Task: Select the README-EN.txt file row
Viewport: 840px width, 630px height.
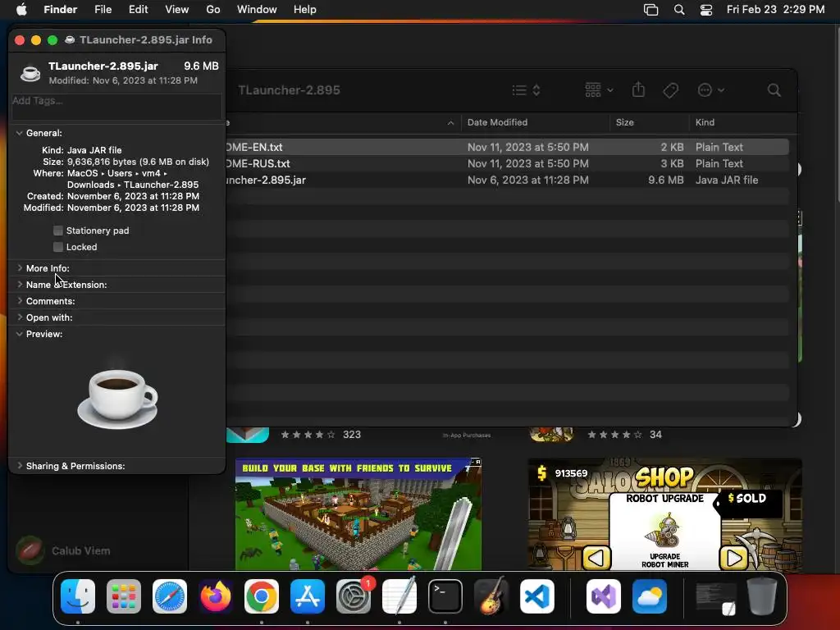Action: pos(507,147)
